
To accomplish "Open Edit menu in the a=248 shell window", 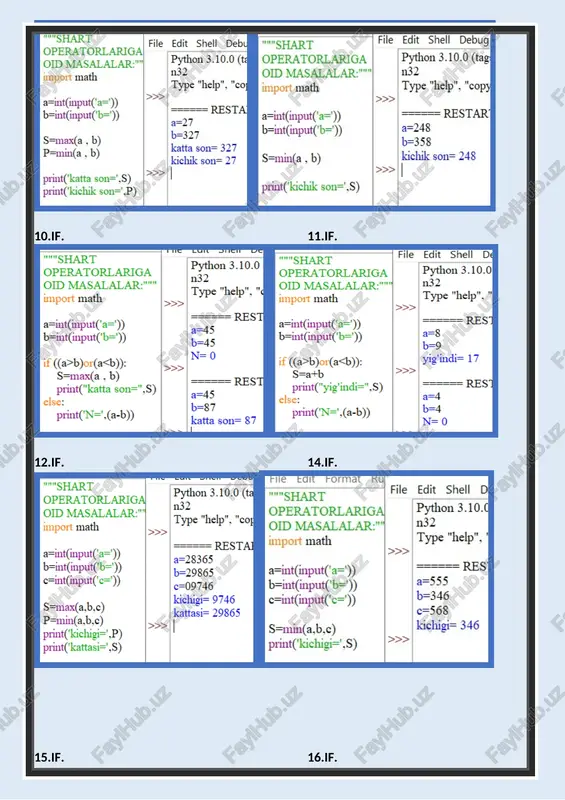I will coord(411,40).
